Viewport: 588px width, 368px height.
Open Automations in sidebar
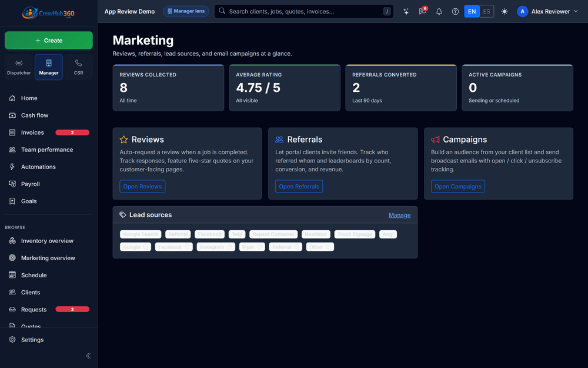click(49, 167)
